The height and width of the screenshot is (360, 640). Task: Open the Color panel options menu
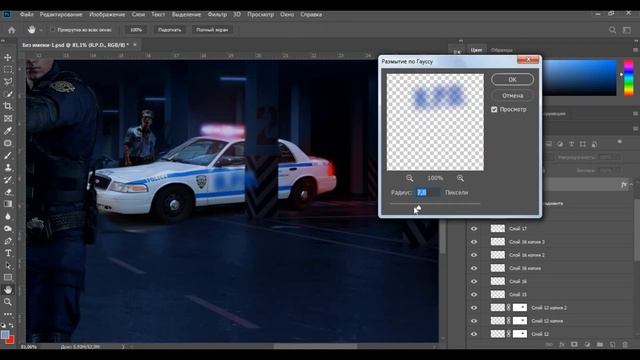pos(636,50)
